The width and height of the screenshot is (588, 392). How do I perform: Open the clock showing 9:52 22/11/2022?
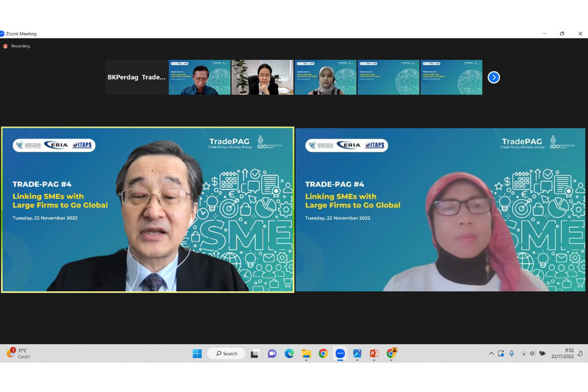coord(562,353)
